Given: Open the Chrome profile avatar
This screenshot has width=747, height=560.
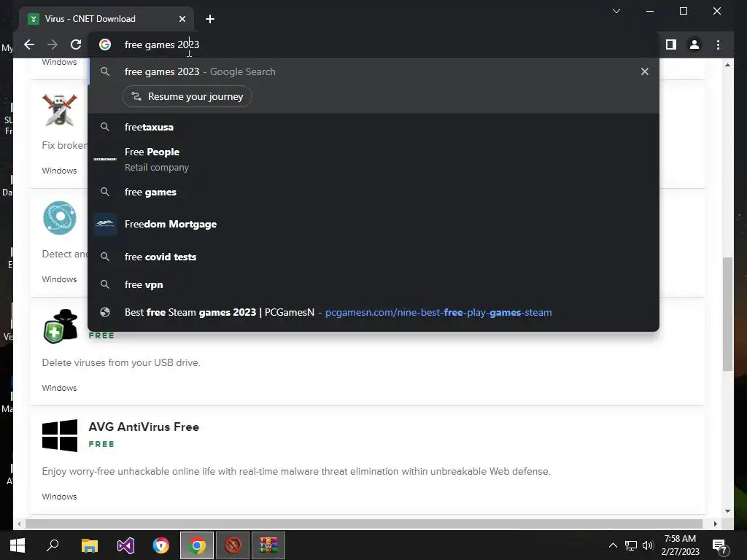Looking at the screenshot, I should click(x=694, y=44).
